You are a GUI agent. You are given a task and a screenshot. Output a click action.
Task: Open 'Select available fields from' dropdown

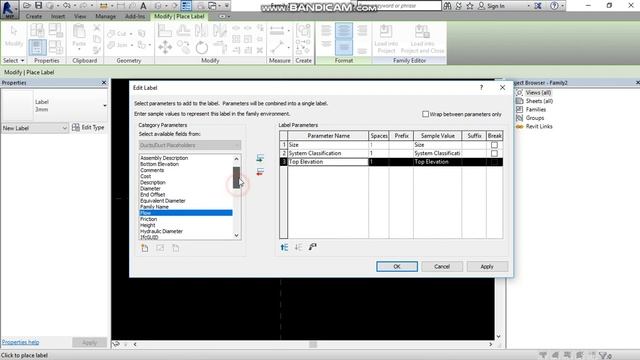(x=190, y=145)
